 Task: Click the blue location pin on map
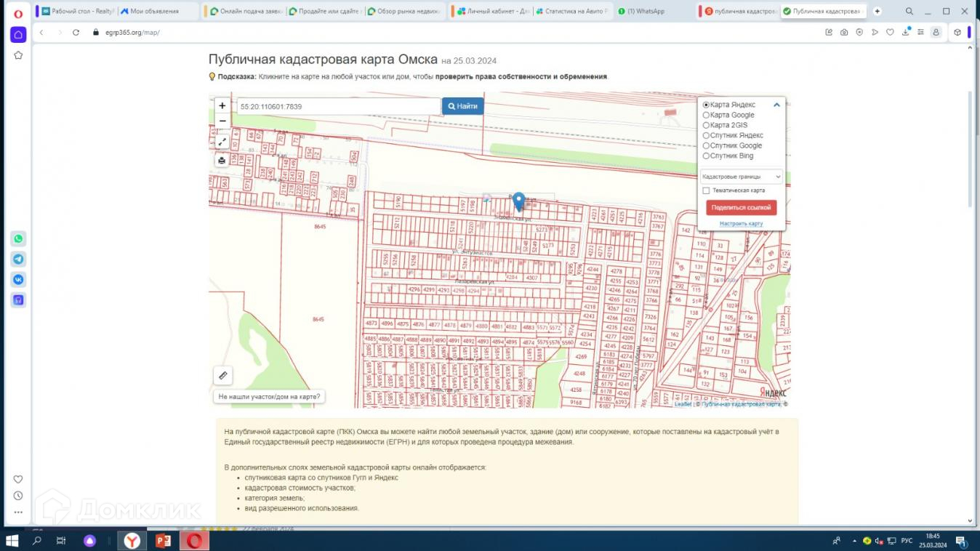pyautogui.click(x=518, y=201)
